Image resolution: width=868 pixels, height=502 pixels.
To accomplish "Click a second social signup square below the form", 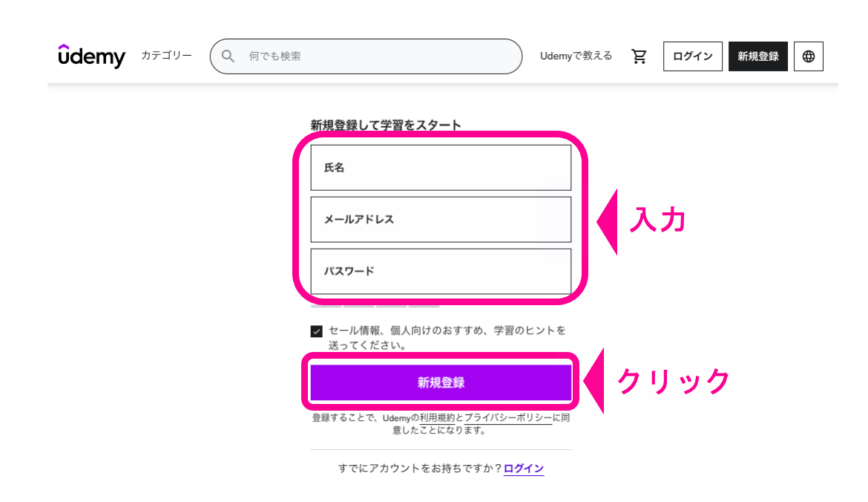I will 359,305.
